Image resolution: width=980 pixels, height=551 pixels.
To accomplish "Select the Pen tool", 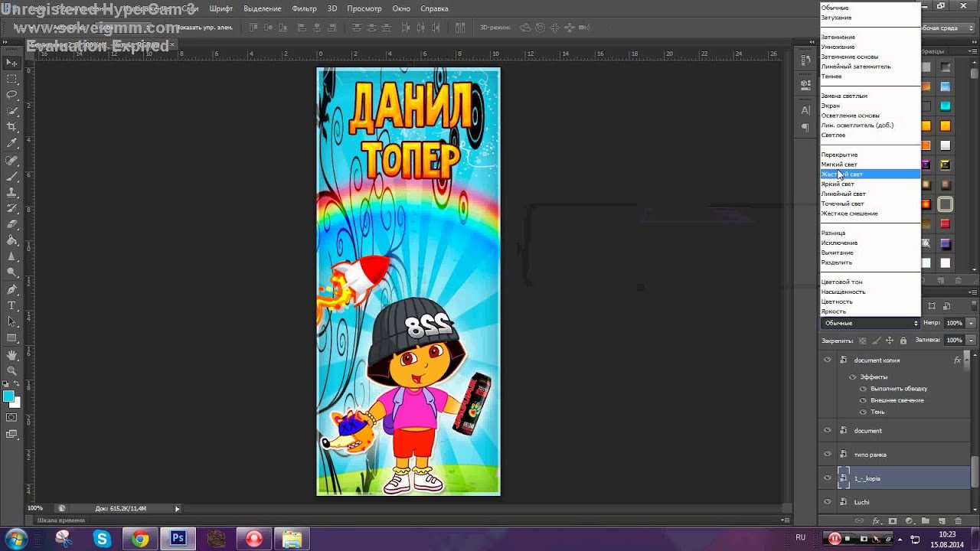I will pos(11,290).
